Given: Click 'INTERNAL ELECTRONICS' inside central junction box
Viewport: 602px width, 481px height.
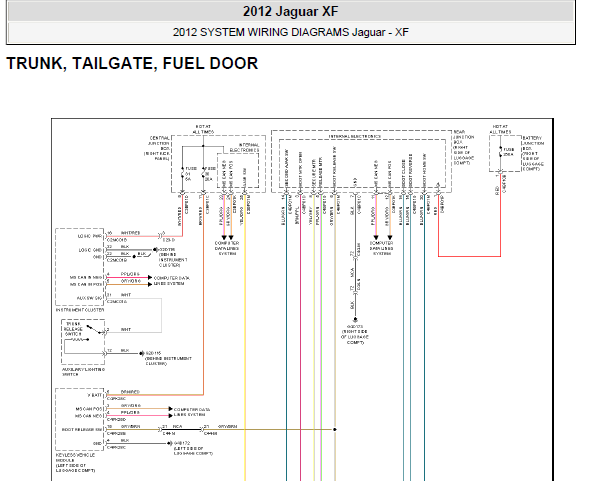Looking at the screenshot, I should tap(245, 148).
